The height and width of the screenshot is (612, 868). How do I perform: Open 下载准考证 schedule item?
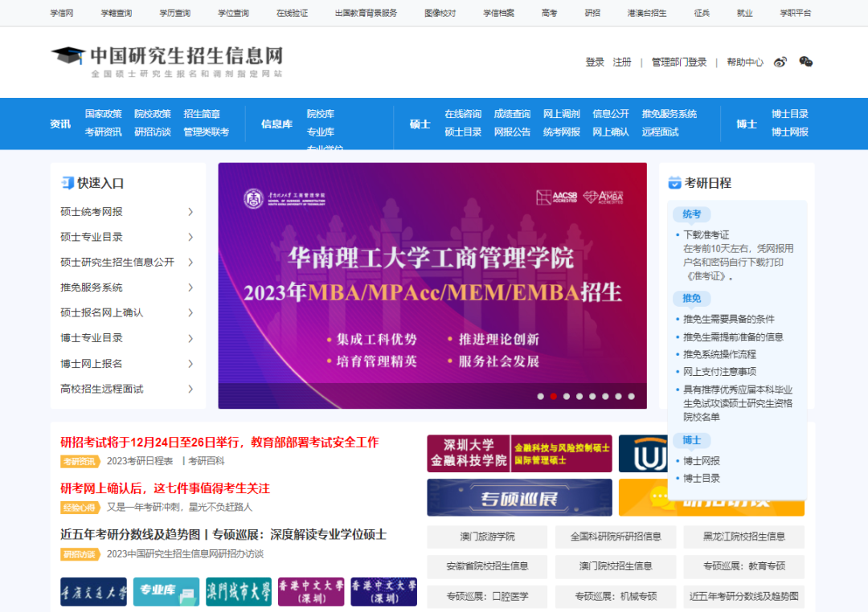(706, 235)
